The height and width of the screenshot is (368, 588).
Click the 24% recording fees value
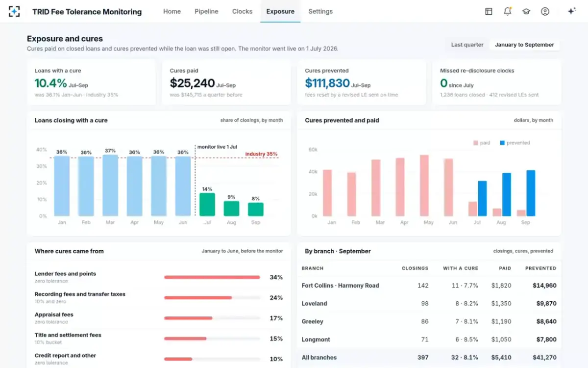pyautogui.click(x=276, y=298)
